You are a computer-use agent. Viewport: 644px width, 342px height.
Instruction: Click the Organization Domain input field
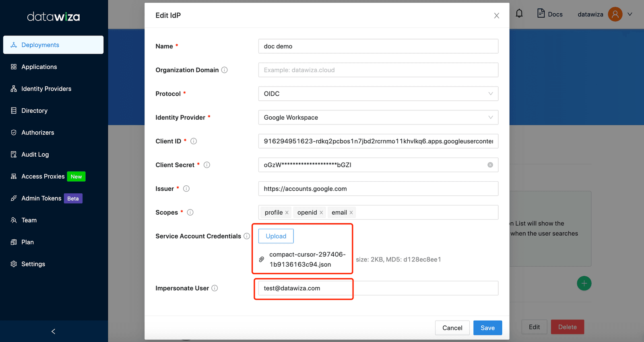[378, 70]
